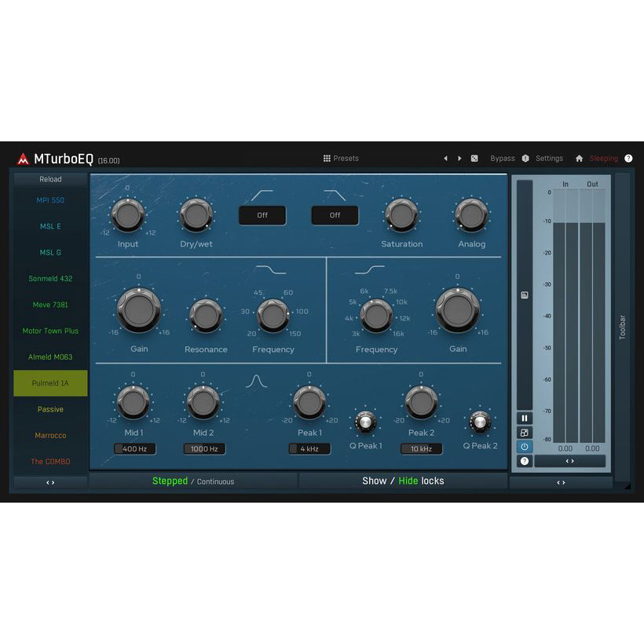Click meter mode icon below pause

(x=525, y=433)
